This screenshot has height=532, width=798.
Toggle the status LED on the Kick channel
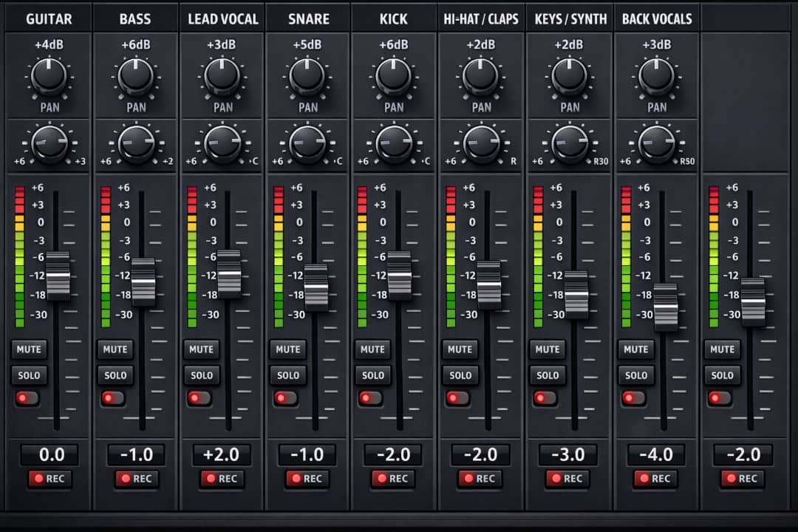[370, 399]
